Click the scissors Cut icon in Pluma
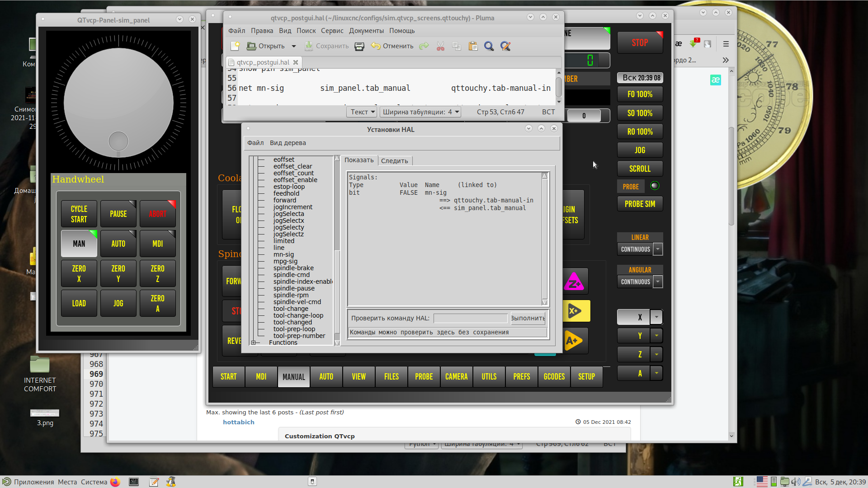Image resolution: width=868 pixels, height=488 pixels. point(440,46)
